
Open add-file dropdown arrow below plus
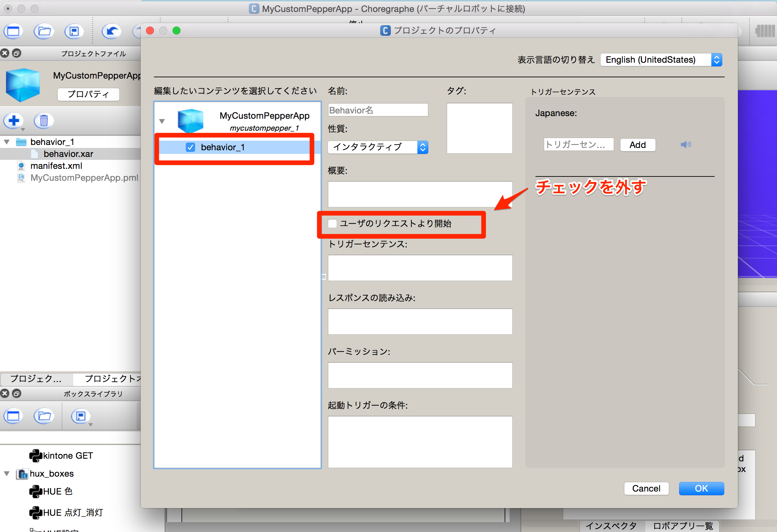click(23, 129)
